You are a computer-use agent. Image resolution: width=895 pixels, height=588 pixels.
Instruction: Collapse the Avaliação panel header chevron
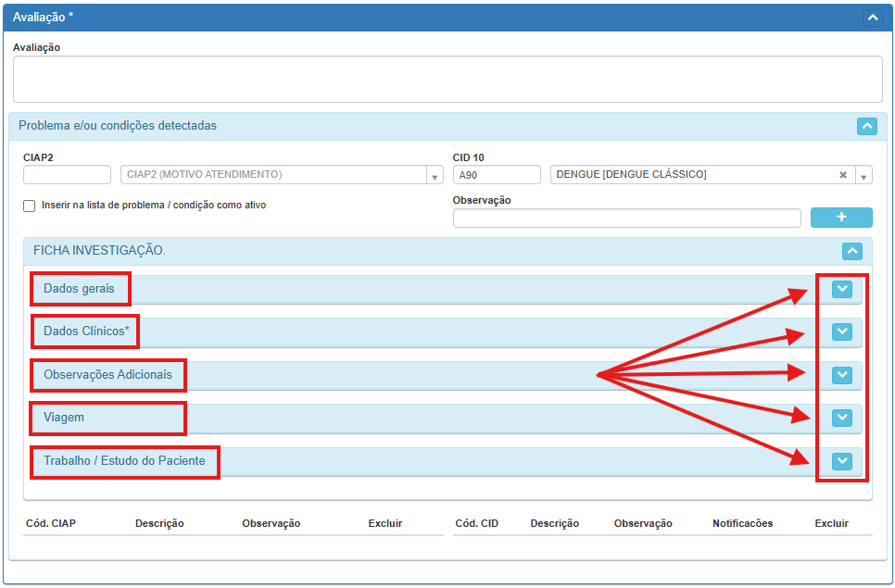coord(871,17)
